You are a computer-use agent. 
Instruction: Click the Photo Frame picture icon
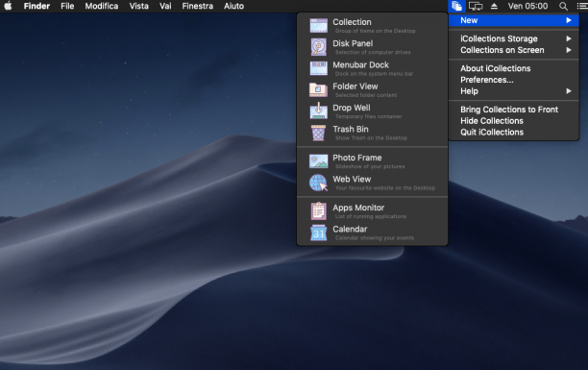[318, 161]
